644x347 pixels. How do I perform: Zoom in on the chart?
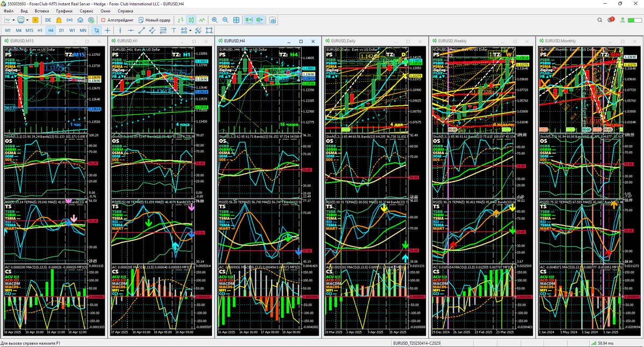pos(215,20)
